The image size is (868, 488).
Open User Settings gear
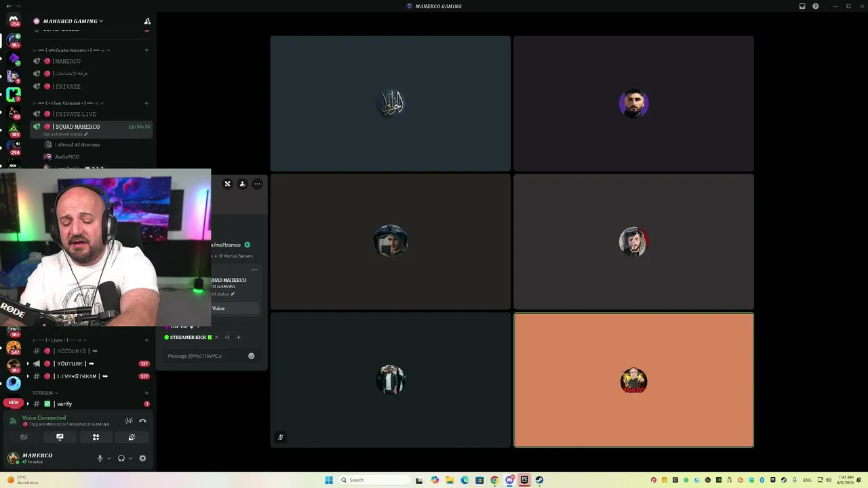pos(142,458)
